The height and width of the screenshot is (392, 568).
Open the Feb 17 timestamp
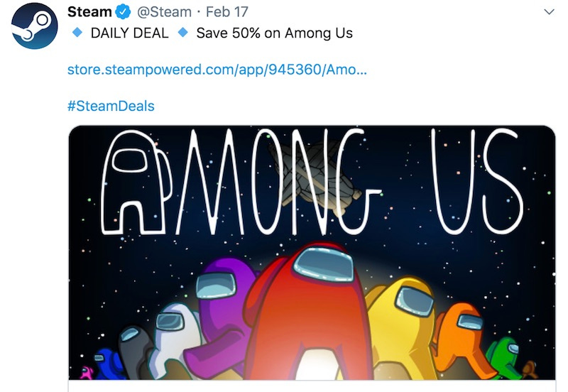point(226,12)
